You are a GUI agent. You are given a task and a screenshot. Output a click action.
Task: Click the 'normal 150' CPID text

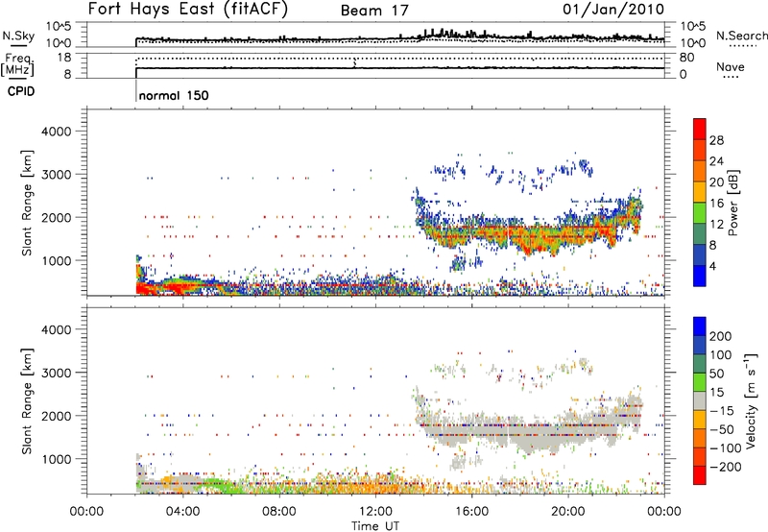(x=174, y=95)
